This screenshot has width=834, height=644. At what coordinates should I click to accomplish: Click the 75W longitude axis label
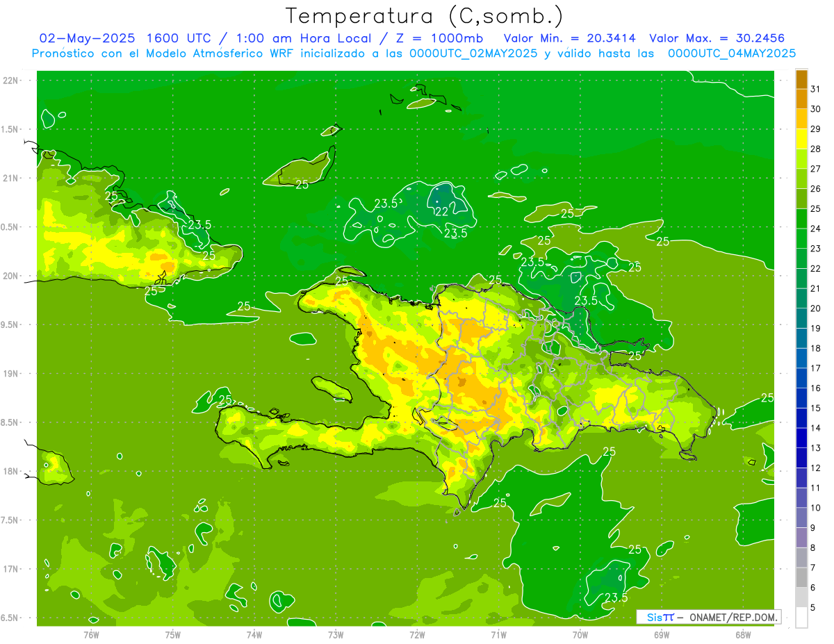(x=173, y=634)
